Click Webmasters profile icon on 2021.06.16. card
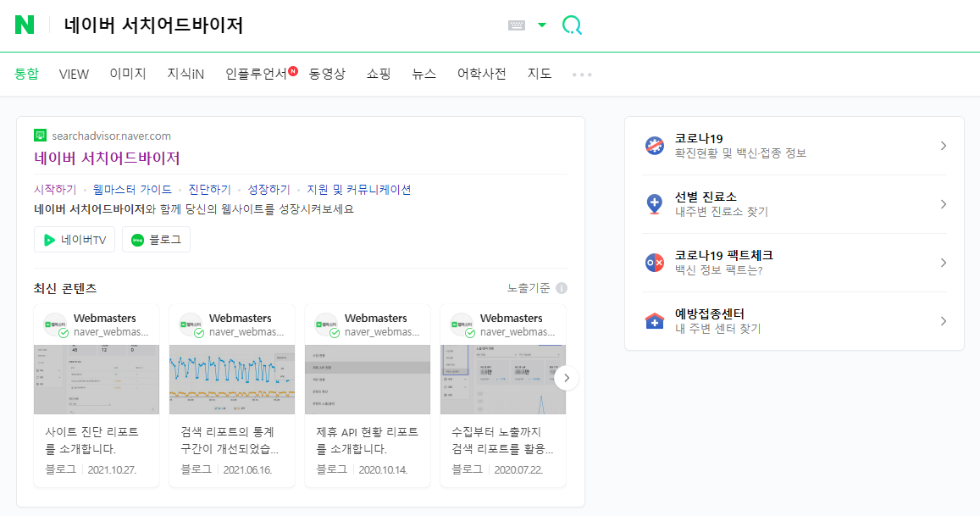980x516 pixels. click(191, 325)
